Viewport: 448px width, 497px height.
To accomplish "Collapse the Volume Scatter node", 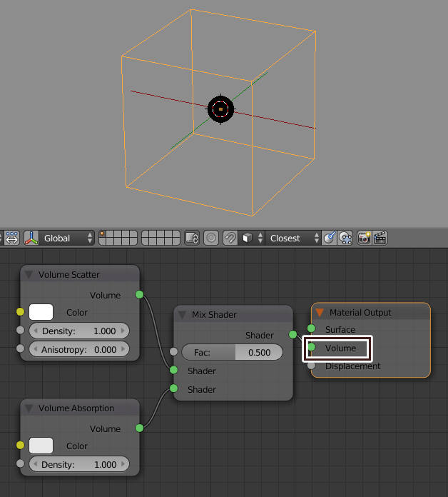I will (x=29, y=274).
